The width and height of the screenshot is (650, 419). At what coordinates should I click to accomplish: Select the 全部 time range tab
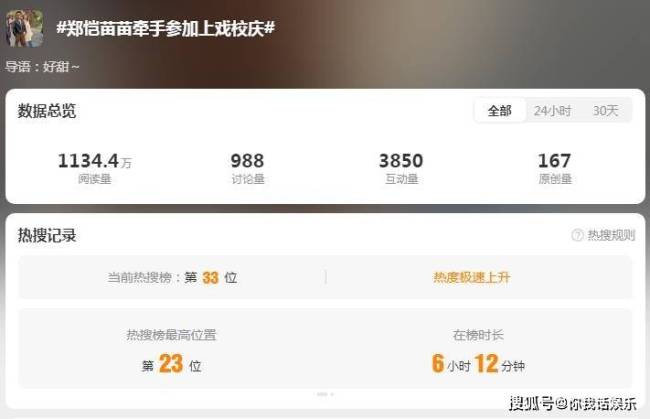coord(500,111)
